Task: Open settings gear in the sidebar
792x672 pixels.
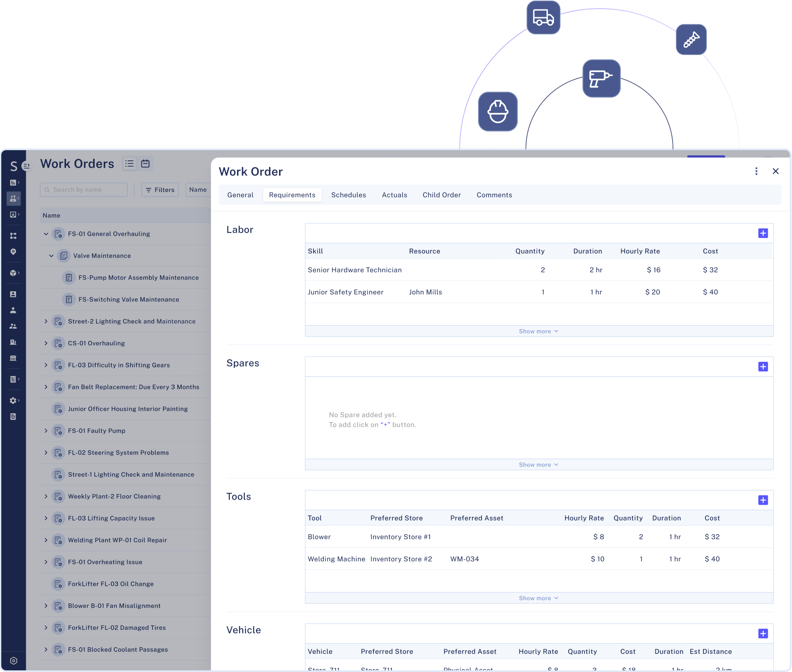Action: (13, 400)
